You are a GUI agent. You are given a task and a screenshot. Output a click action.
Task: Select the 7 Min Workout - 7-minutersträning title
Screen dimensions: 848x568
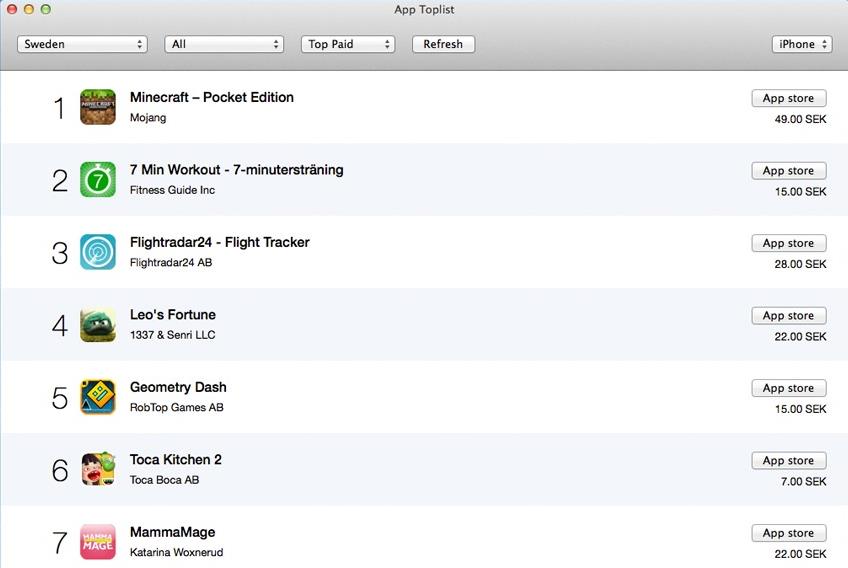(x=236, y=170)
